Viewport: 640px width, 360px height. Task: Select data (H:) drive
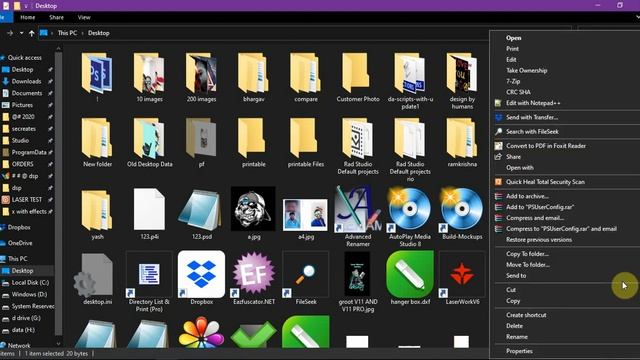(23, 330)
